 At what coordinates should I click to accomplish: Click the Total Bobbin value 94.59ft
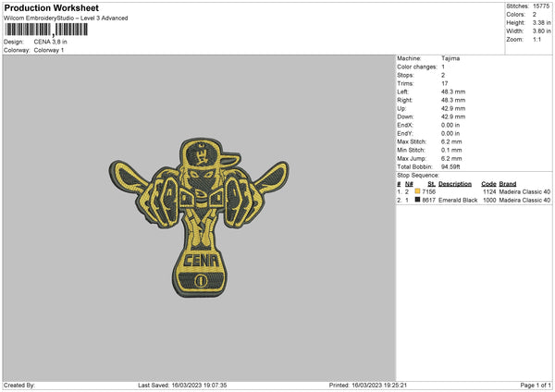pos(450,167)
